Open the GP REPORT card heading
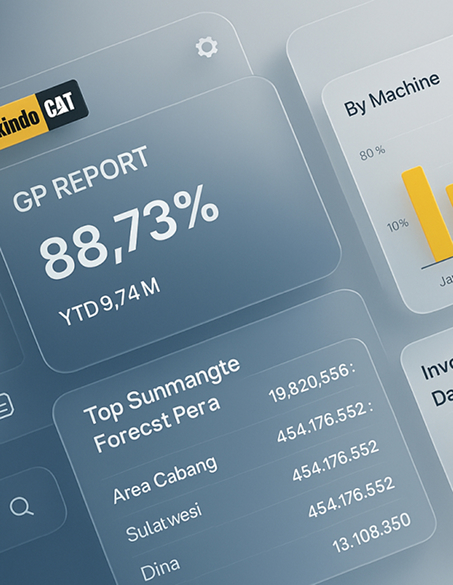This screenshot has width=453, height=585. pyautogui.click(x=81, y=179)
